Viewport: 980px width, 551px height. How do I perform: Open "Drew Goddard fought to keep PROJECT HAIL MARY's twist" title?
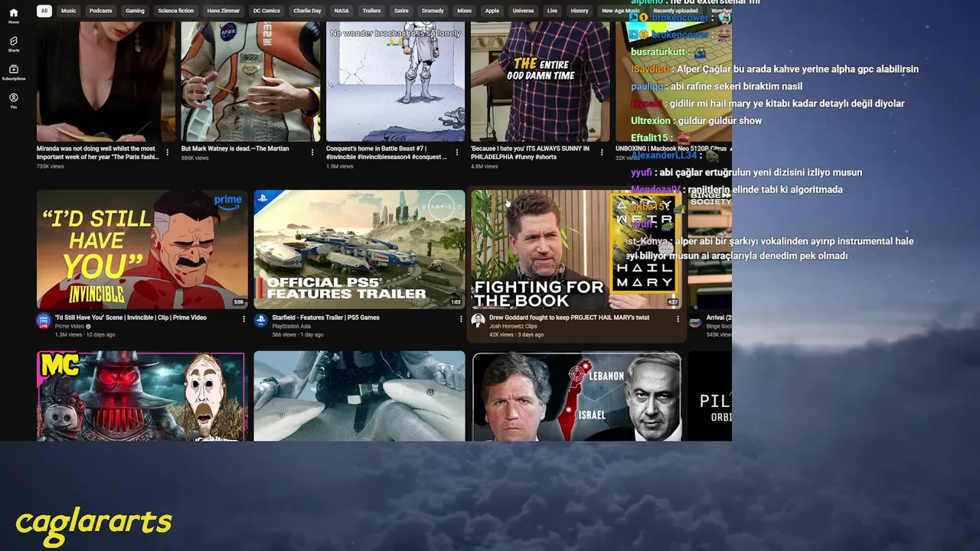(x=569, y=318)
